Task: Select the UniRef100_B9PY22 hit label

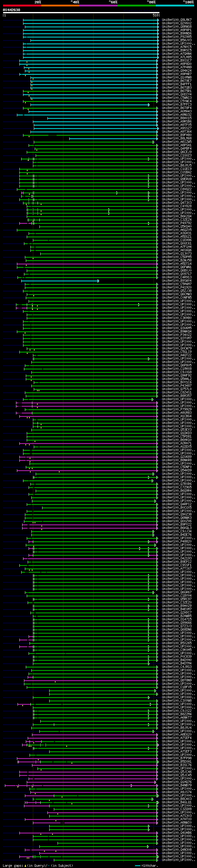Action: [x=177, y=525]
